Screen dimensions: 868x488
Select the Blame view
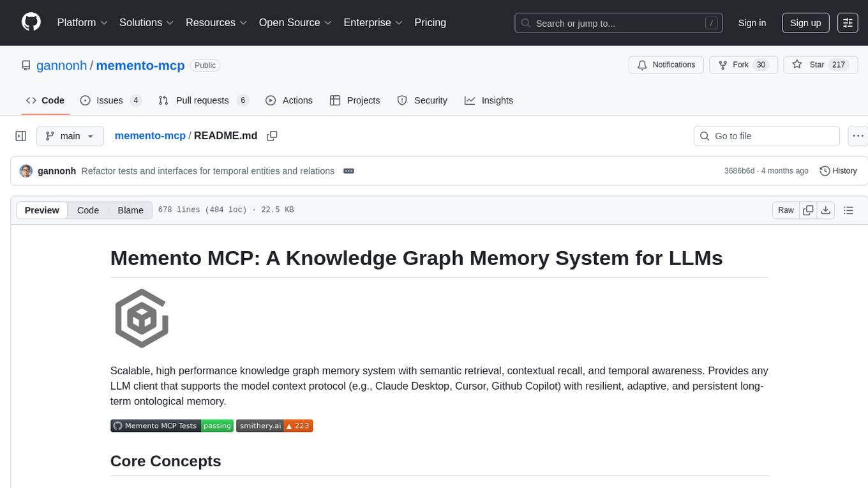click(x=130, y=210)
